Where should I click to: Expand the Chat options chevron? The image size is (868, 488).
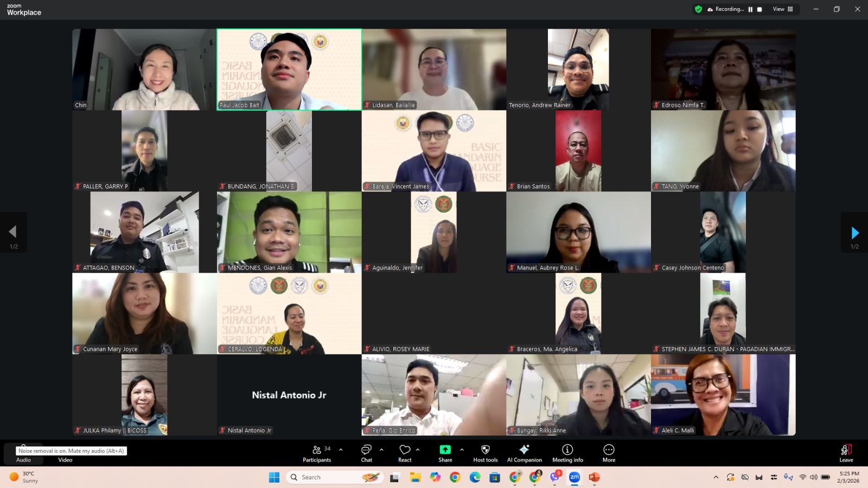coord(381,450)
